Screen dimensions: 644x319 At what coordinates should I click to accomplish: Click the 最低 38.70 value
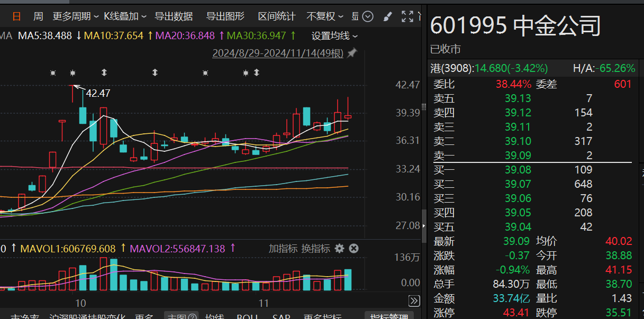pyautogui.click(x=619, y=284)
